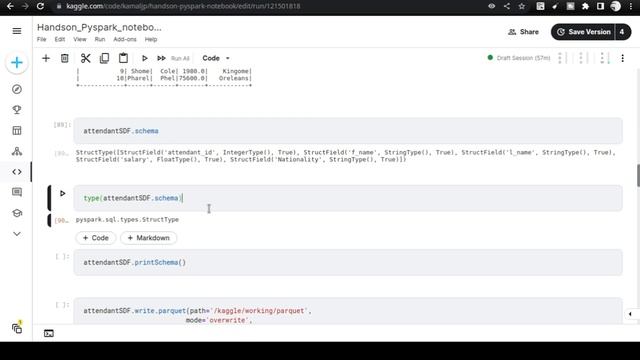The width and height of the screenshot is (640, 360).
Task: Click the blue plus Create button
Action: click(17, 62)
